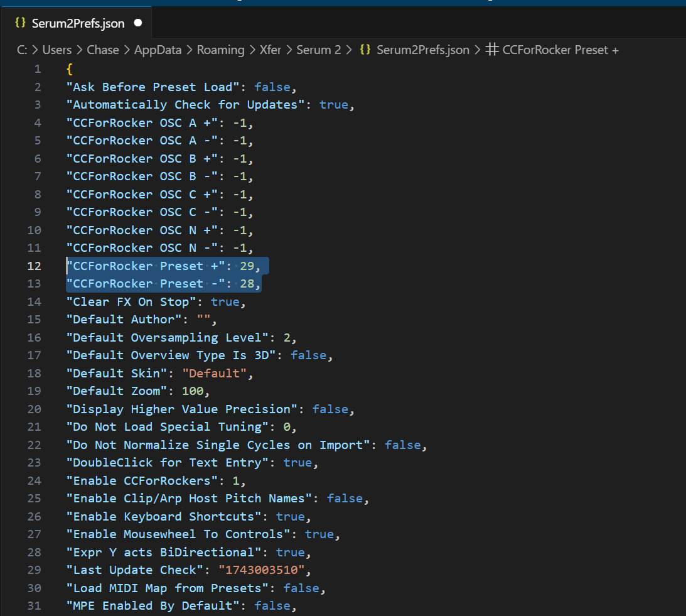Click the "CCForRocker OSC A -" key
Screen dimensions: 686x616
point(142,141)
